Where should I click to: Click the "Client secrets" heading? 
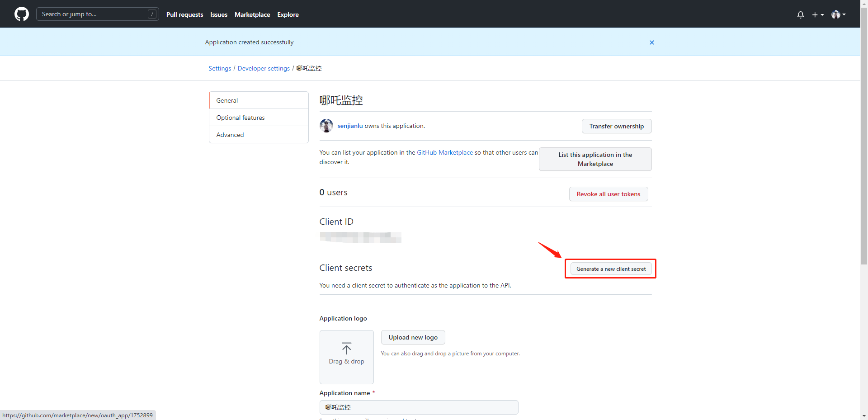coord(346,268)
